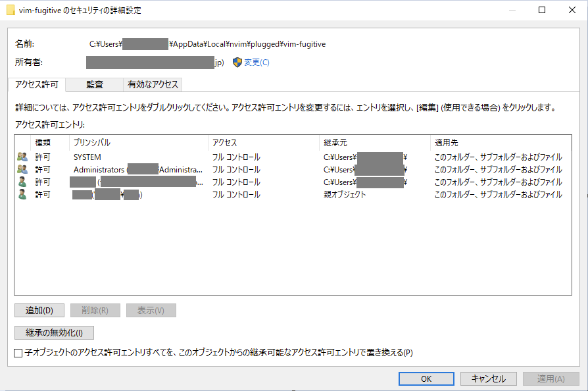Open the 有効なアクセス tab
Screen dimensions: 588x391
(153, 84)
